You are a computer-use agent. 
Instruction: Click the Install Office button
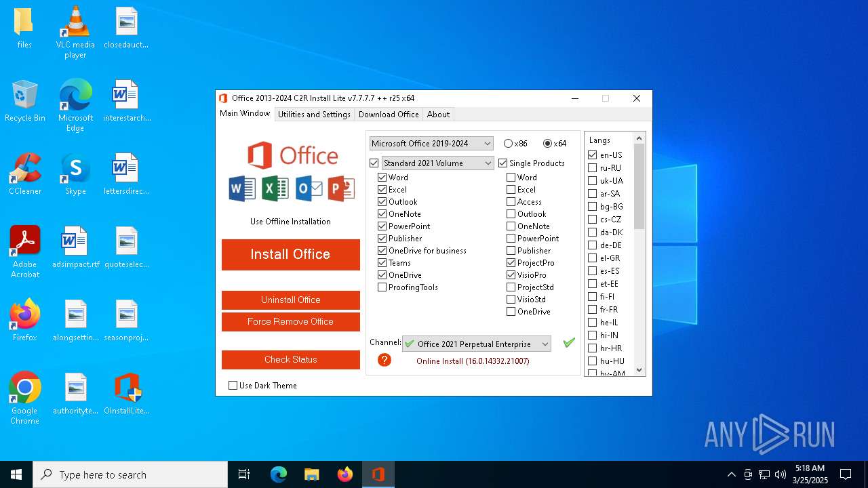tap(290, 254)
